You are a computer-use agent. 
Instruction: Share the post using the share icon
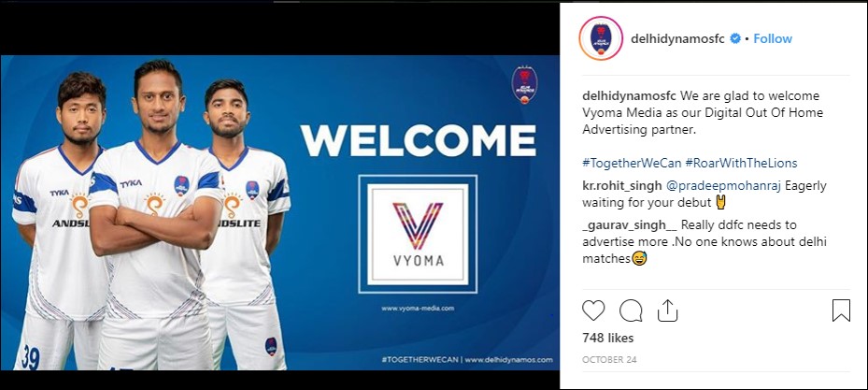click(668, 311)
